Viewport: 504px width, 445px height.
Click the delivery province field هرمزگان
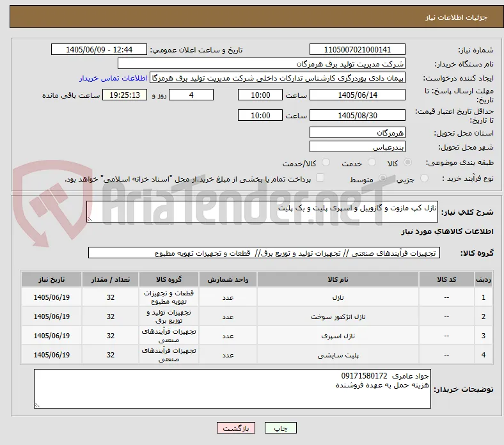pos(357,132)
